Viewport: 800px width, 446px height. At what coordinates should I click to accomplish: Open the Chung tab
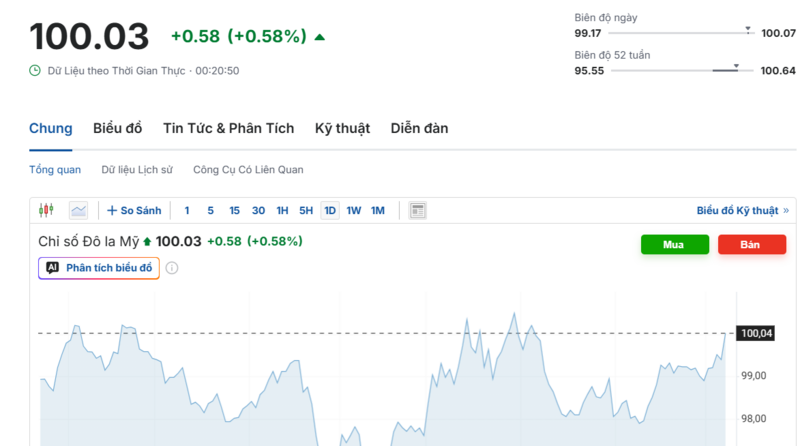click(x=51, y=128)
